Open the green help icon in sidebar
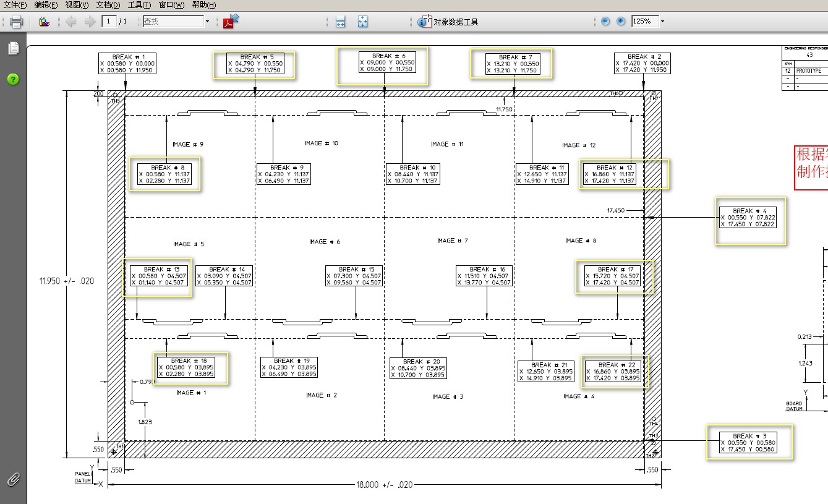Image resolution: width=828 pixels, height=504 pixels. (13, 79)
